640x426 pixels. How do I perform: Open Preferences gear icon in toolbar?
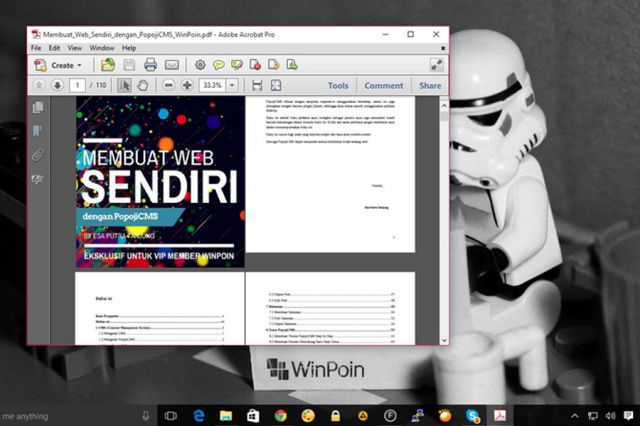click(200, 65)
